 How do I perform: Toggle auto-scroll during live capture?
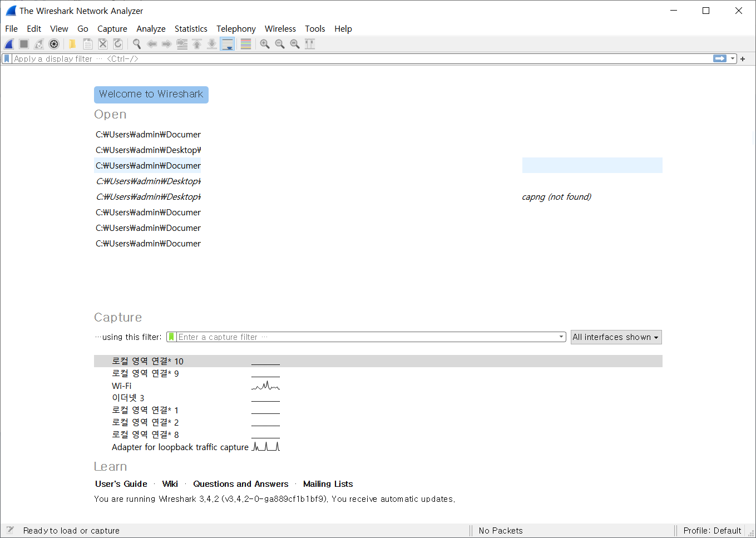click(227, 44)
